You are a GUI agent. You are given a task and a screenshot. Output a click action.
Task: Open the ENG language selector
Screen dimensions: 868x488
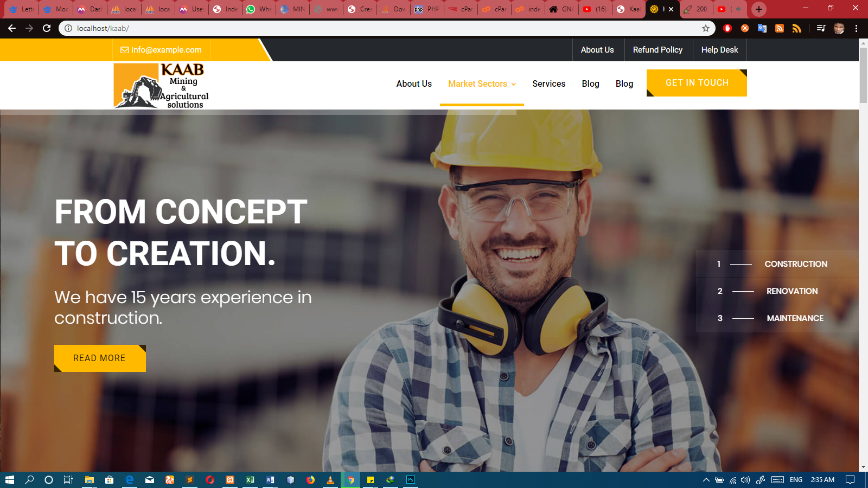coord(795,480)
